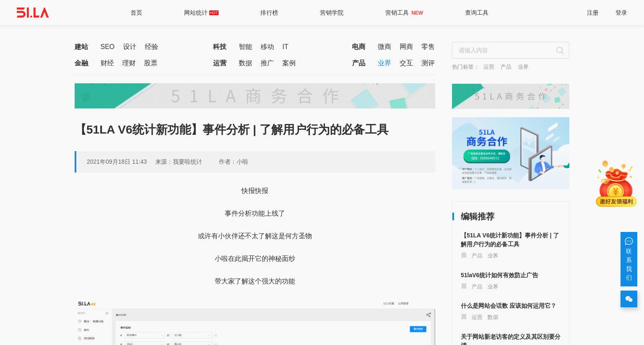Select the 运营 category heading
644x345 pixels.
coord(220,63)
